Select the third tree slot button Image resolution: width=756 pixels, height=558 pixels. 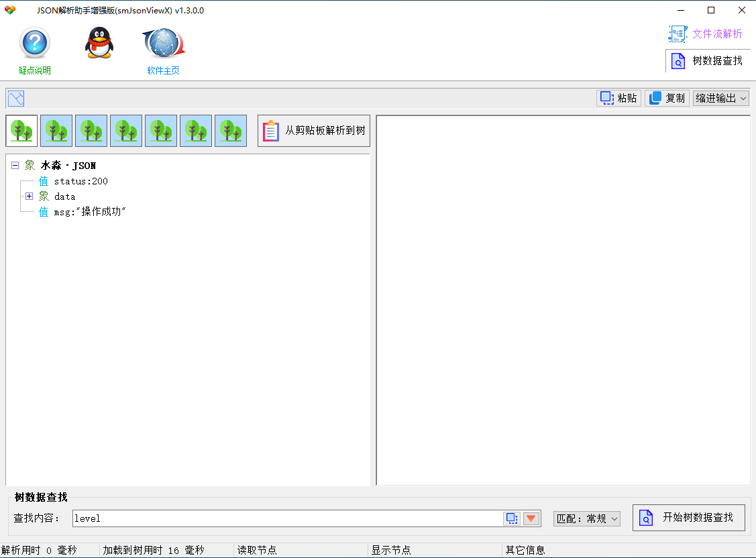point(91,131)
